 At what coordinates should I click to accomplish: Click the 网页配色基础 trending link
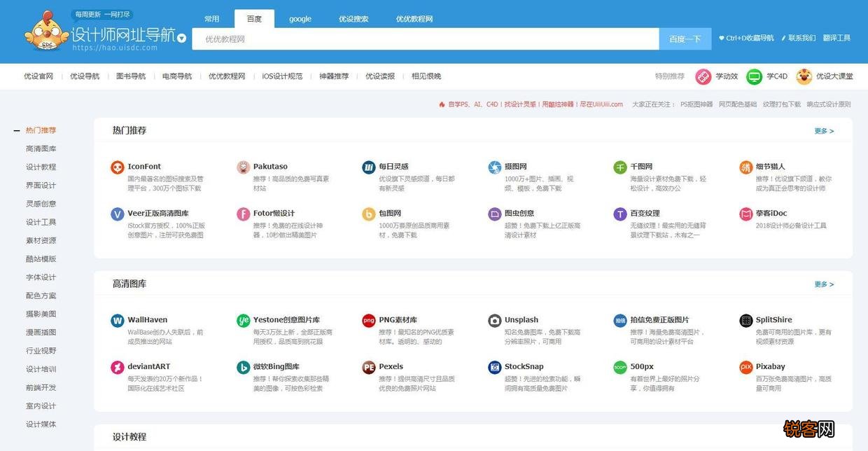click(738, 104)
